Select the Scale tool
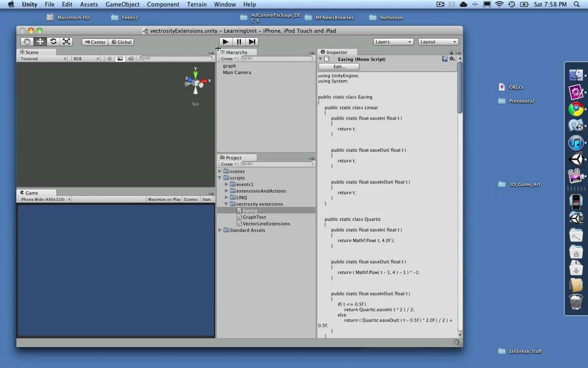 [x=66, y=42]
